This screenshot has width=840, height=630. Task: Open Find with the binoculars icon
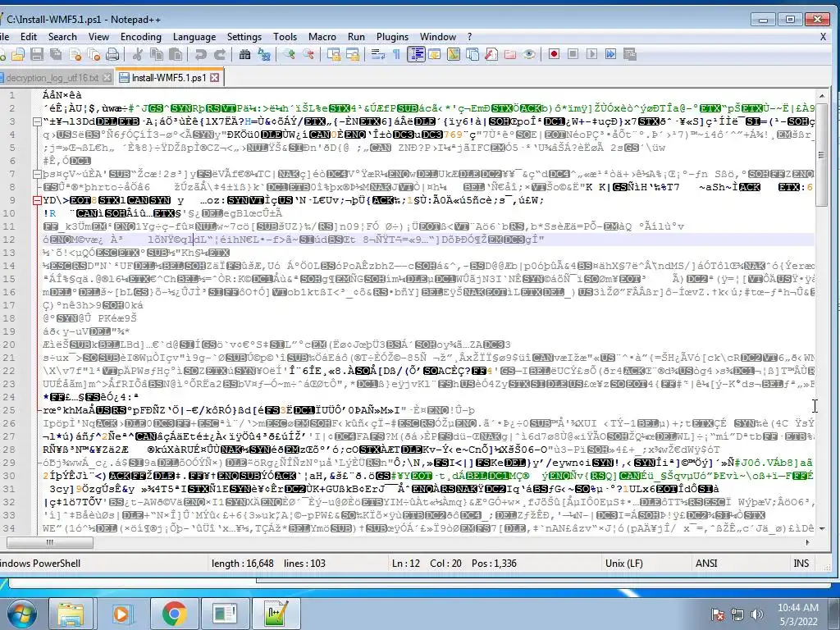pyautogui.click(x=244, y=54)
